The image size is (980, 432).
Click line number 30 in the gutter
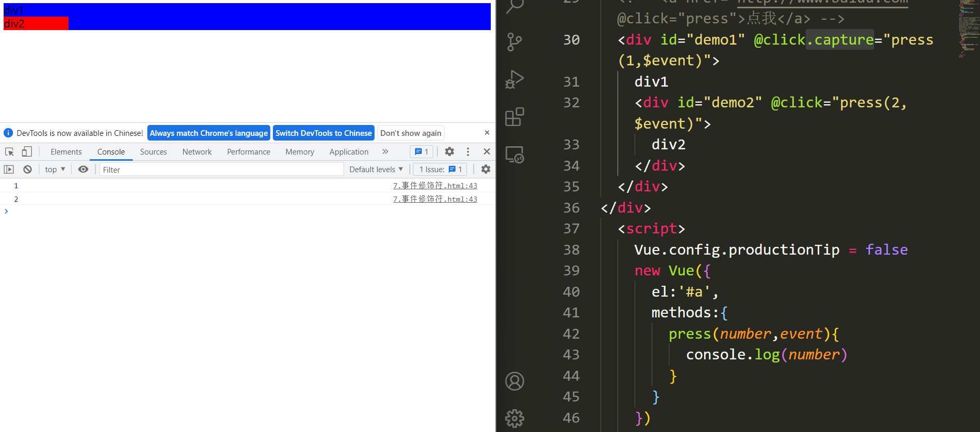point(571,39)
